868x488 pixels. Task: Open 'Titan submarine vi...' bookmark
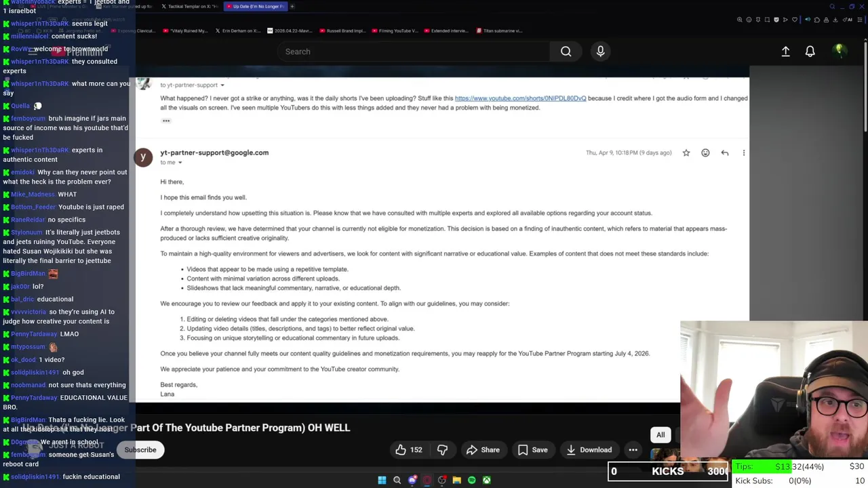click(500, 30)
